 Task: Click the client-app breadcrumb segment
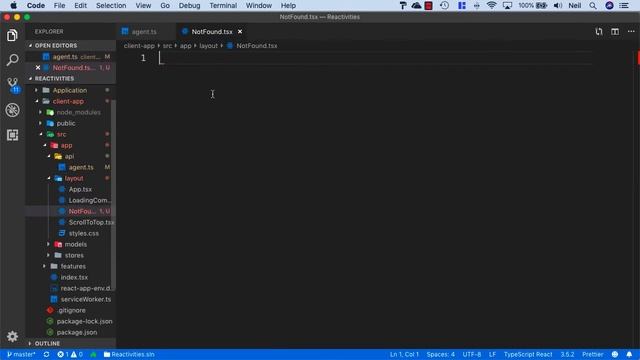[139, 46]
